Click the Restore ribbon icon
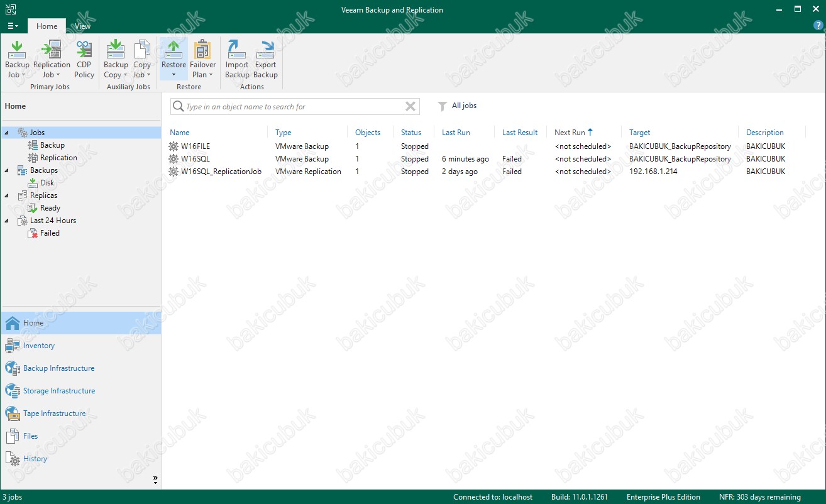Viewport: 826px width, 504px height. [x=173, y=50]
